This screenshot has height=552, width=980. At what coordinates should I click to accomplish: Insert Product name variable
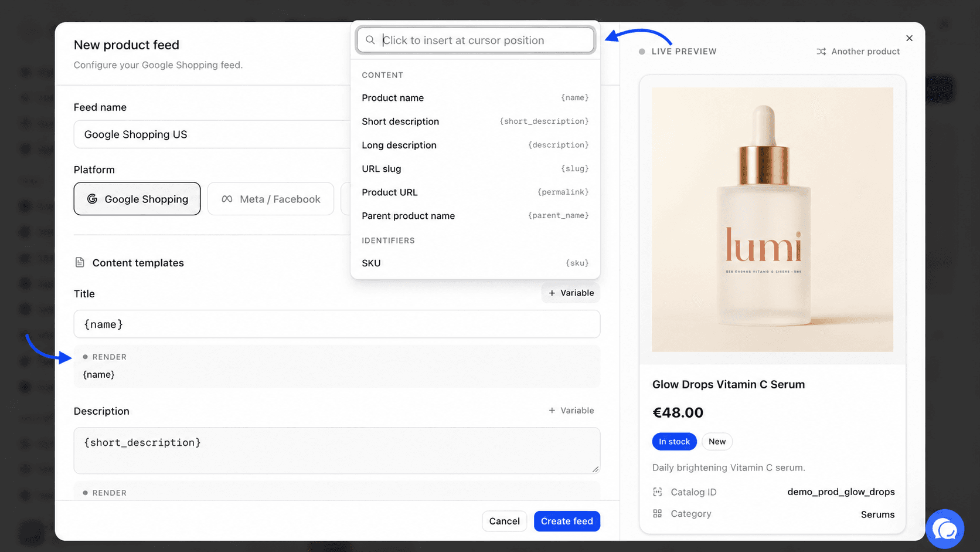tap(475, 97)
